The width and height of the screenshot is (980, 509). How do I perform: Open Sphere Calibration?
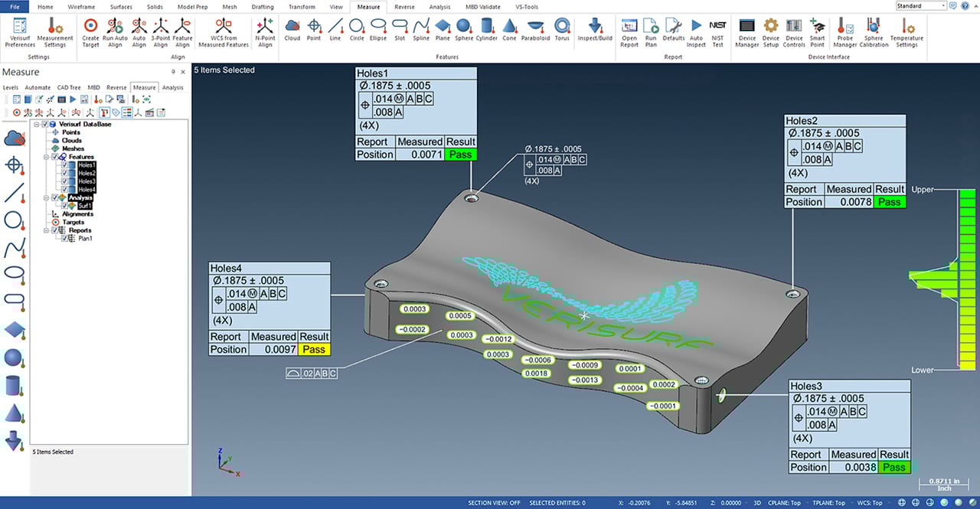[874, 33]
